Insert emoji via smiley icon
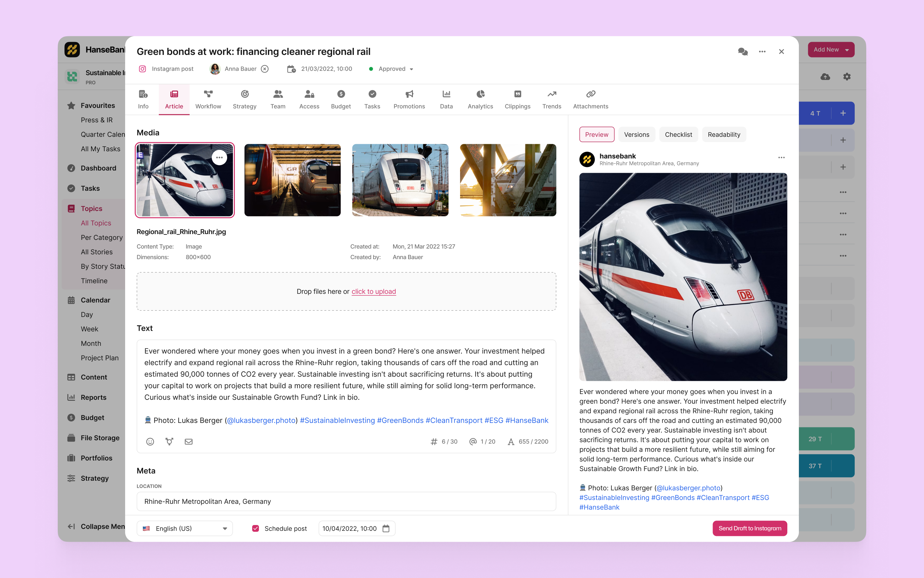The height and width of the screenshot is (578, 924). tap(150, 442)
